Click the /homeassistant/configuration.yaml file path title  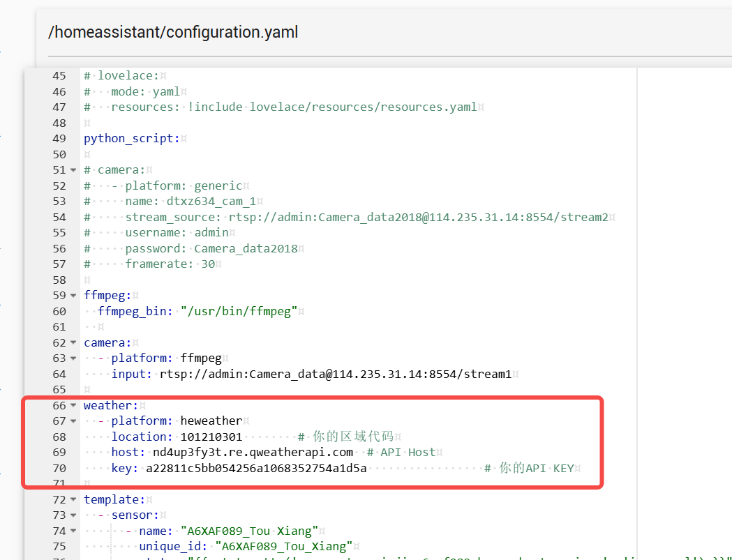[x=173, y=32]
